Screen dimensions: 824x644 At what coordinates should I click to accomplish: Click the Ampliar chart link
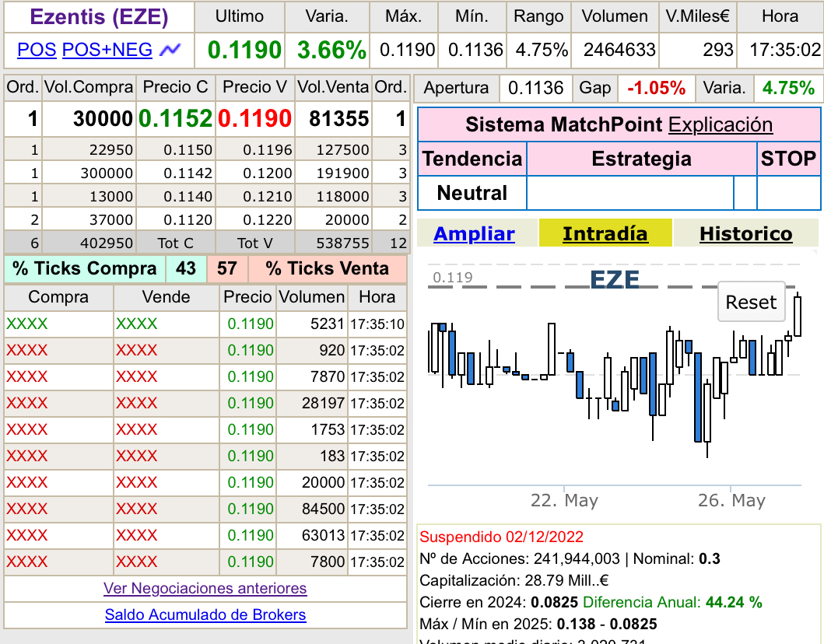[474, 234]
